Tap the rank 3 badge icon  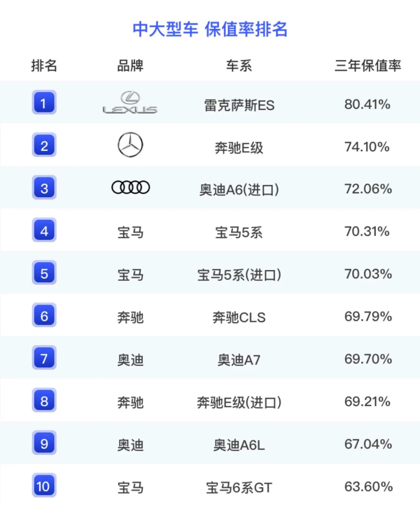click(x=44, y=188)
